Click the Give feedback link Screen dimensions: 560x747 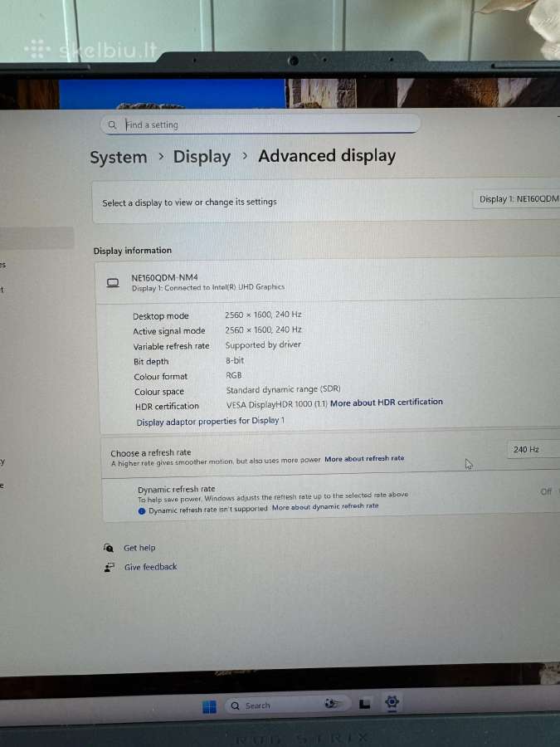[x=150, y=567]
